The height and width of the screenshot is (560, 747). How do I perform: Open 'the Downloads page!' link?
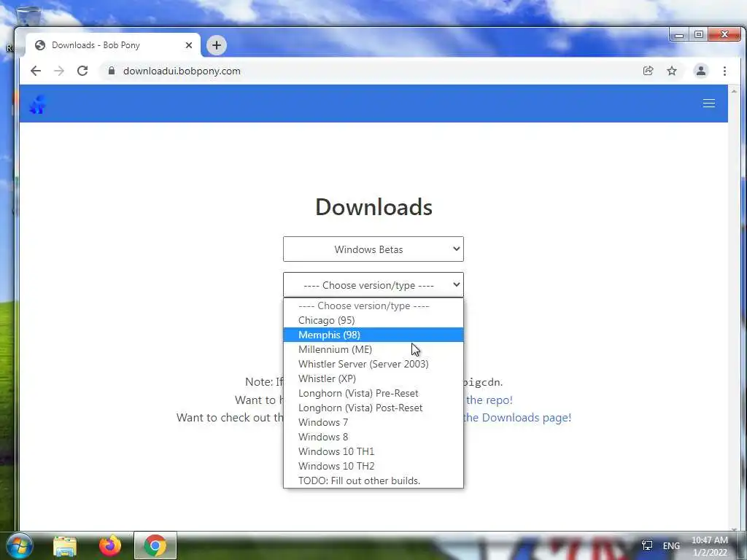pos(517,418)
